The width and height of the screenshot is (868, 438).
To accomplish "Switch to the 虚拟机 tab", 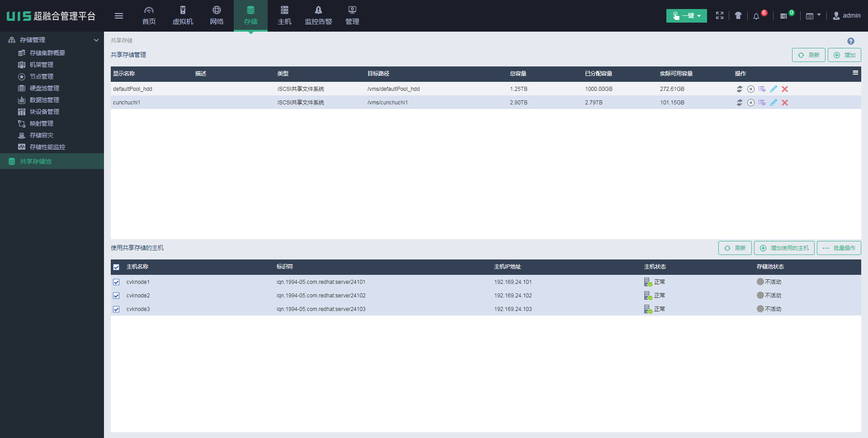I will [183, 16].
